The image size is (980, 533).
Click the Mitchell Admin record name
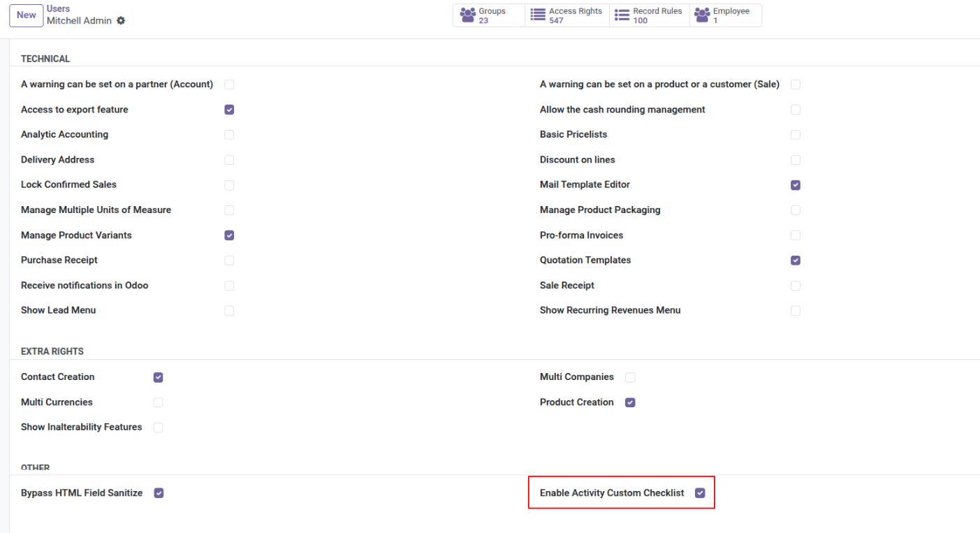tap(79, 21)
